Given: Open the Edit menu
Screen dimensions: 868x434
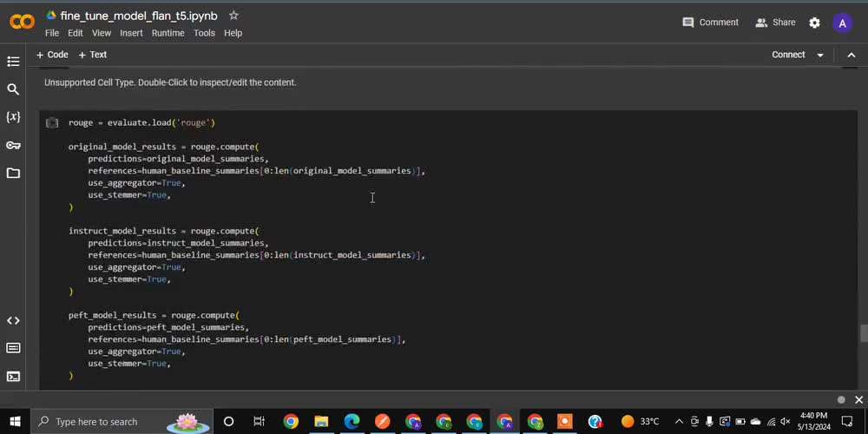Looking at the screenshot, I should 76,33.
